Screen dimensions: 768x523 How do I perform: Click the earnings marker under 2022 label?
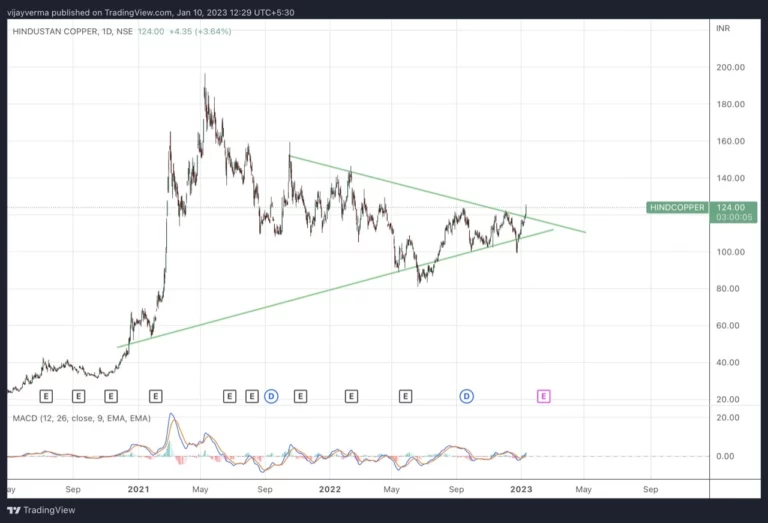click(x=351, y=397)
